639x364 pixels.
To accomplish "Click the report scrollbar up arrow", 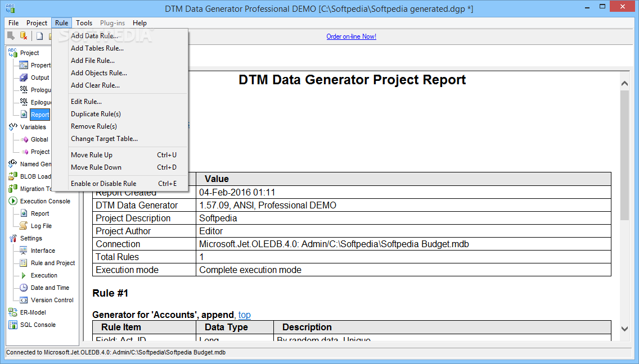I will coord(624,83).
